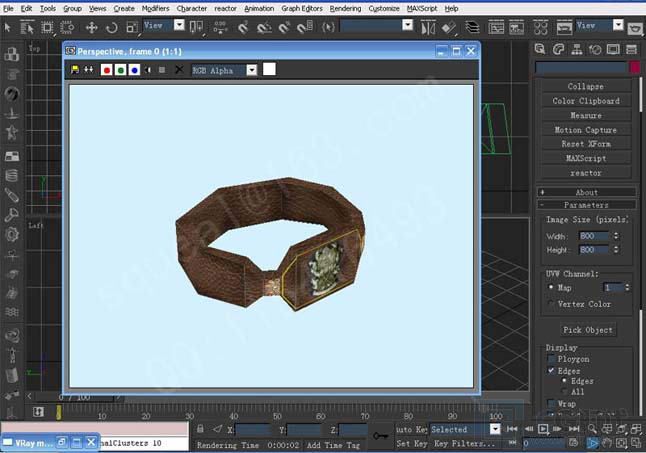Open RGB Alpha channel dropdown
Screen dimensions: 646x453
click(x=252, y=70)
